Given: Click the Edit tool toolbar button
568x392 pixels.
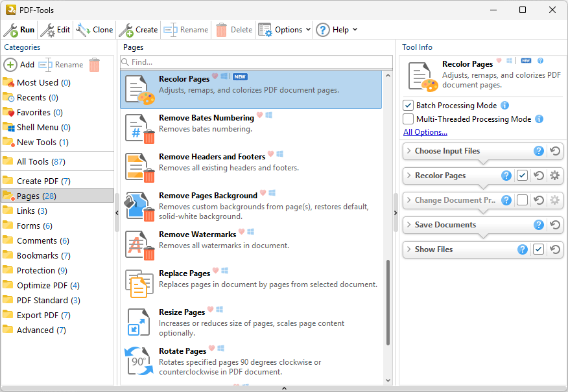Looking at the screenshot, I should [55, 30].
